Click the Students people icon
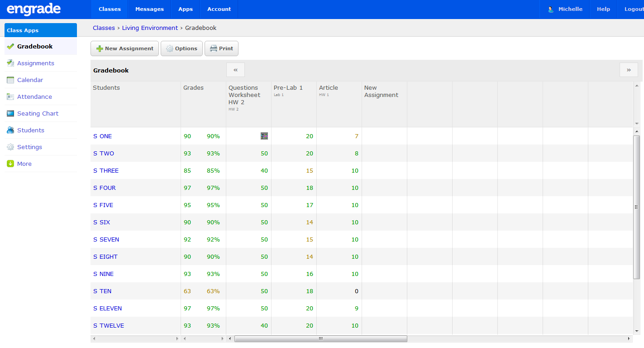The image size is (644, 348). click(x=10, y=130)
